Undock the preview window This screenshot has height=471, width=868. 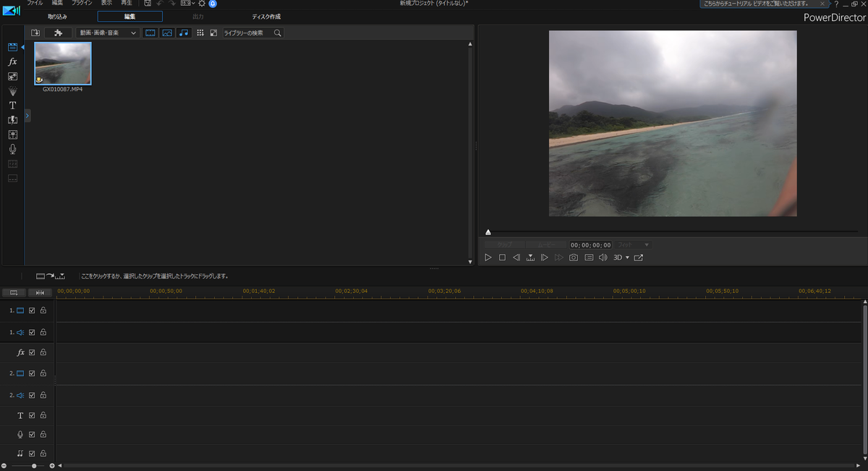tap(639, 258)
